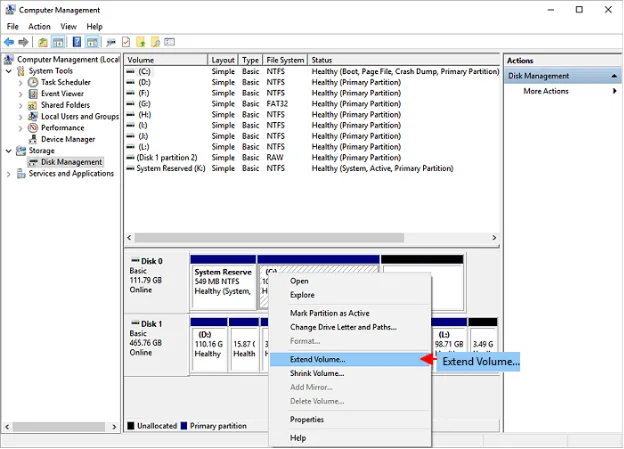Select Shared Folders tree node
Viewport: 624px width, 449px height.
point(66,105)
